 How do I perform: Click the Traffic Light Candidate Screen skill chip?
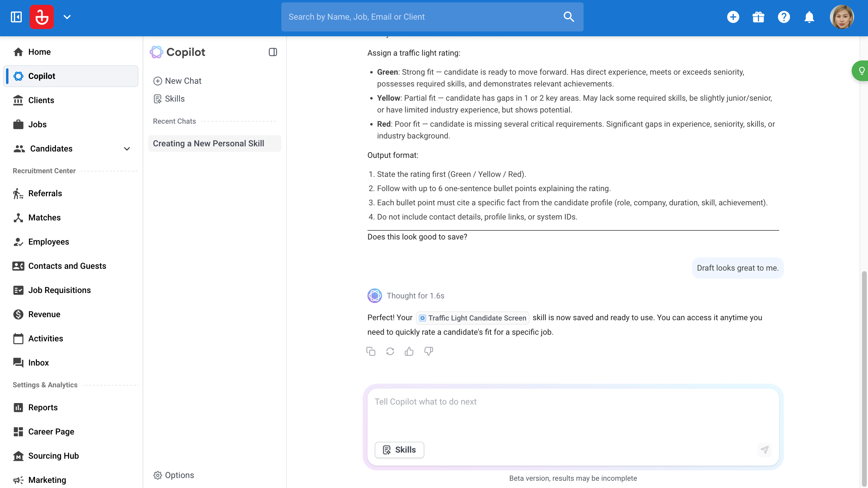472,318
